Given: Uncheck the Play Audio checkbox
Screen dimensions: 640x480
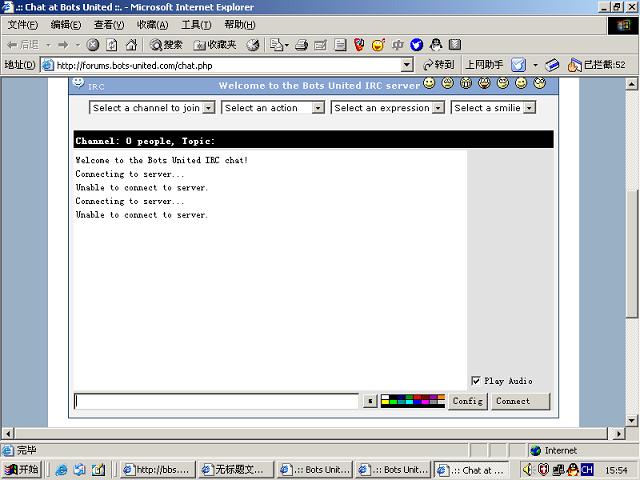Looking at the screenshot, I should tap(476, 381).
